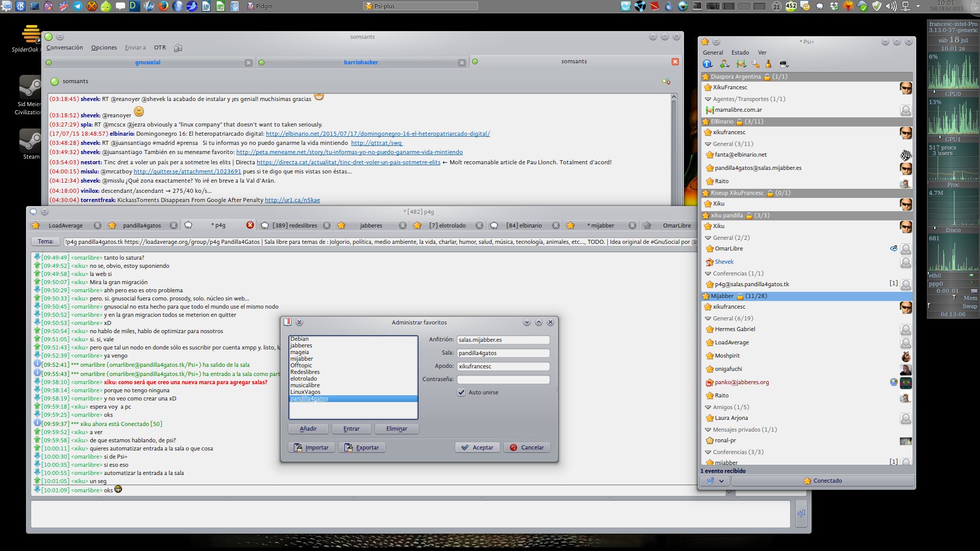Viewport: 980px width, 551px height.
Task: Click the terminal icon in top panel
Action: [697, 6]
